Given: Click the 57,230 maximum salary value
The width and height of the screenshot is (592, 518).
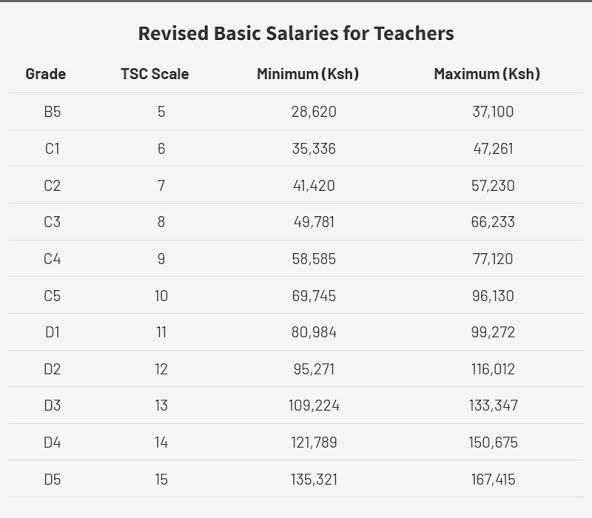Looking at the screenshot, I should pyautogui.click(x=493, y=185).
